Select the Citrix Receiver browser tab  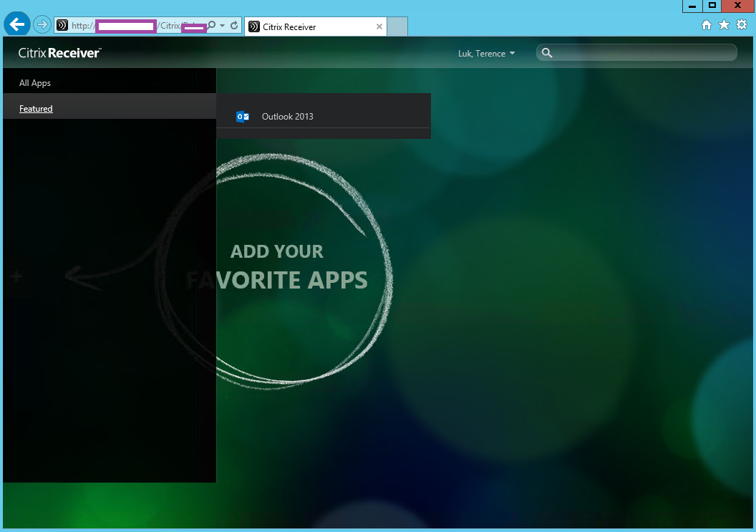tap(315, 26)
